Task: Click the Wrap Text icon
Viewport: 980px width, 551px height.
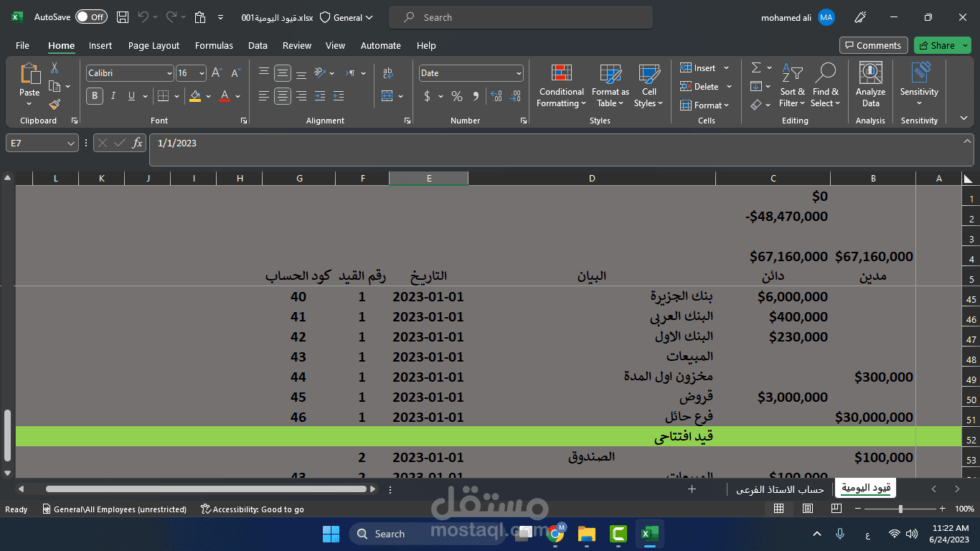Action: tap(388, 73)
